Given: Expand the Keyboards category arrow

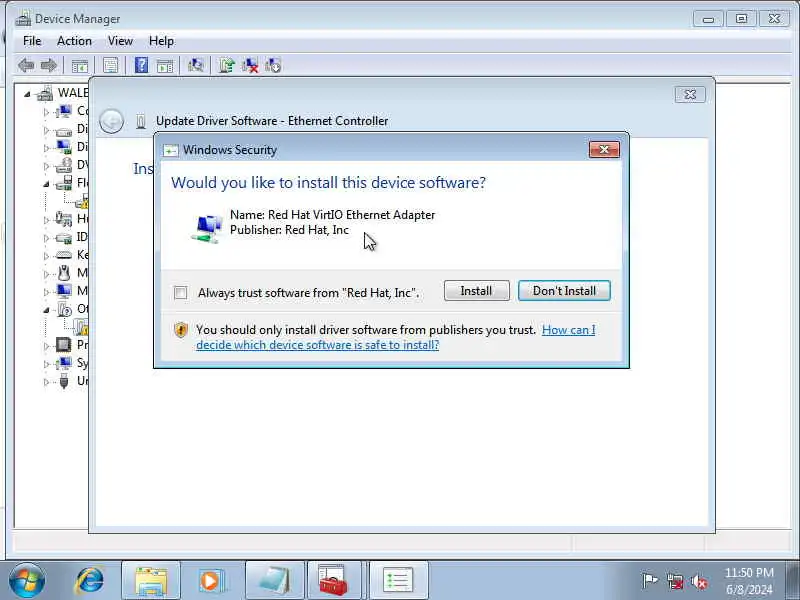Looking at the screenshot, I should tap(46, 256).
